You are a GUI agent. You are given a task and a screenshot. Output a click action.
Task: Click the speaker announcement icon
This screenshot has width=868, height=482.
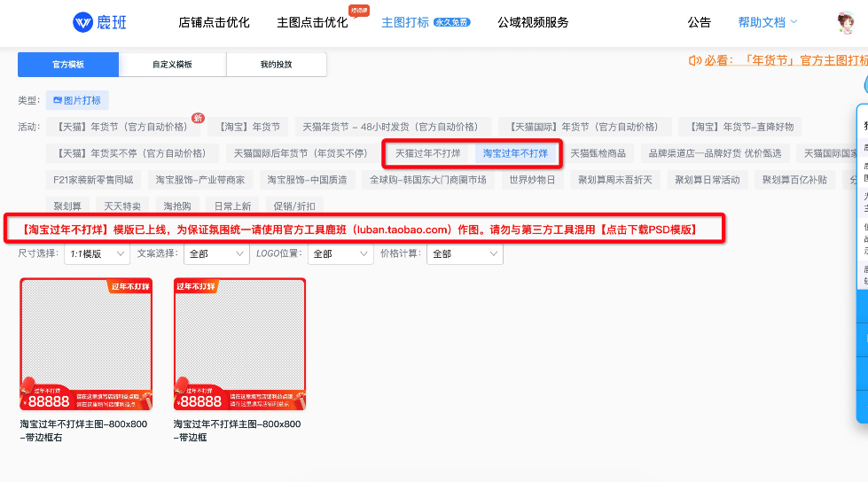(x=694, y=60)
